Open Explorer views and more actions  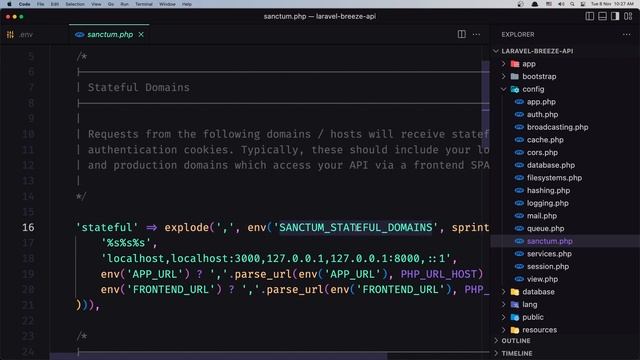click(x=627, y=35)
